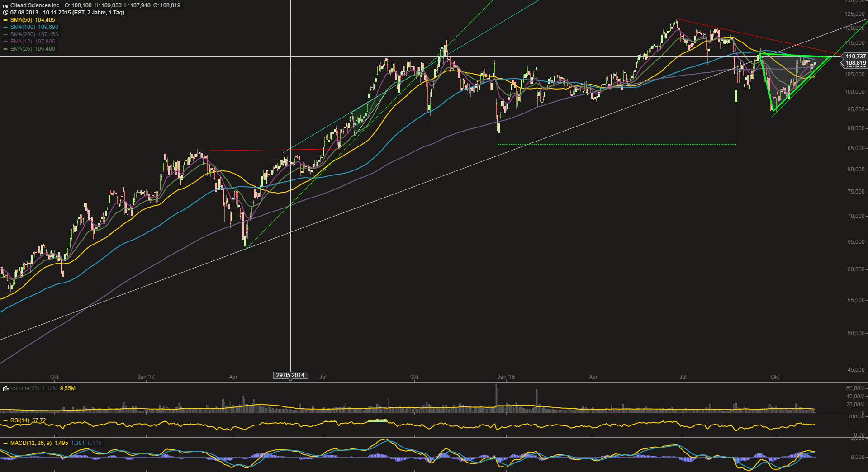The height and width of the screenshot is (472, 868).
Task: Click the yellow RSI(14) legend marker
Action: click(5, 420)
